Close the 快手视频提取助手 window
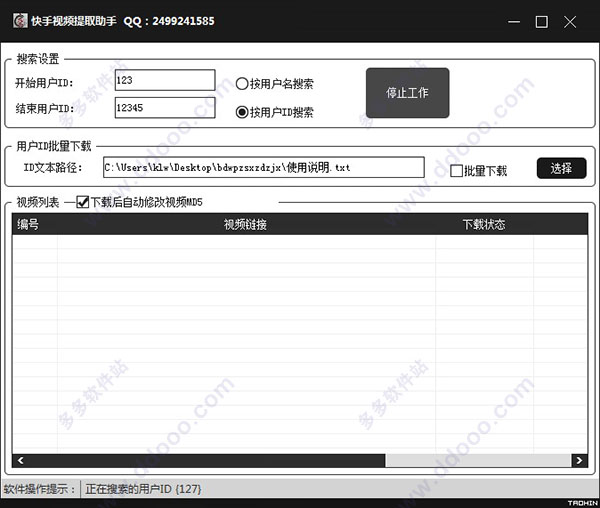Viewport: 600px width, 508px height. (x=570, y=22)
